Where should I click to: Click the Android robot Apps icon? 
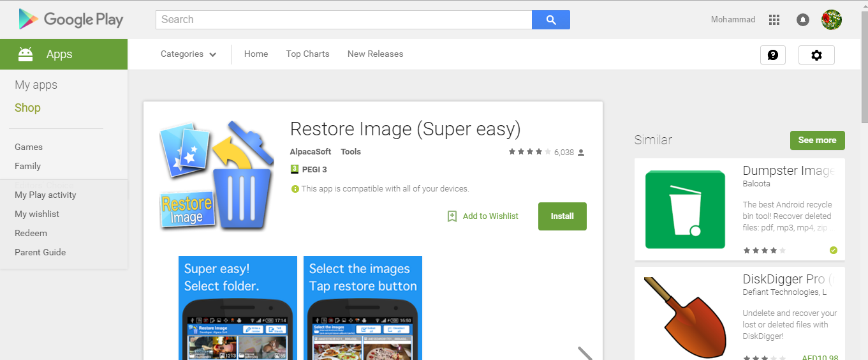26,54
